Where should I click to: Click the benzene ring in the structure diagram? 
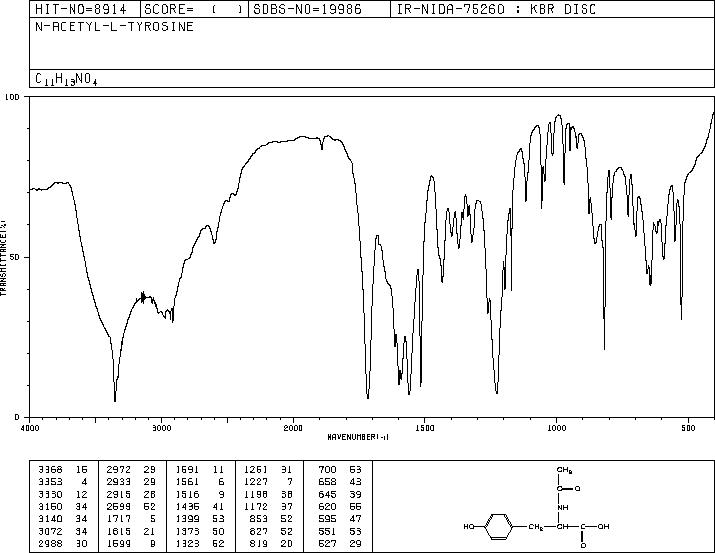pyautogui.click(x=498, y=527)
